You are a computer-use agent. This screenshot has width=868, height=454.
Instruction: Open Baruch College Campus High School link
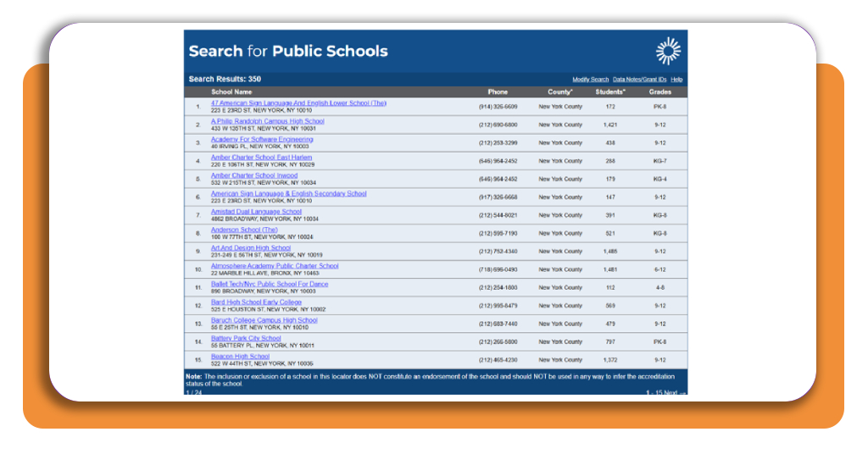(x=264, y=320)
